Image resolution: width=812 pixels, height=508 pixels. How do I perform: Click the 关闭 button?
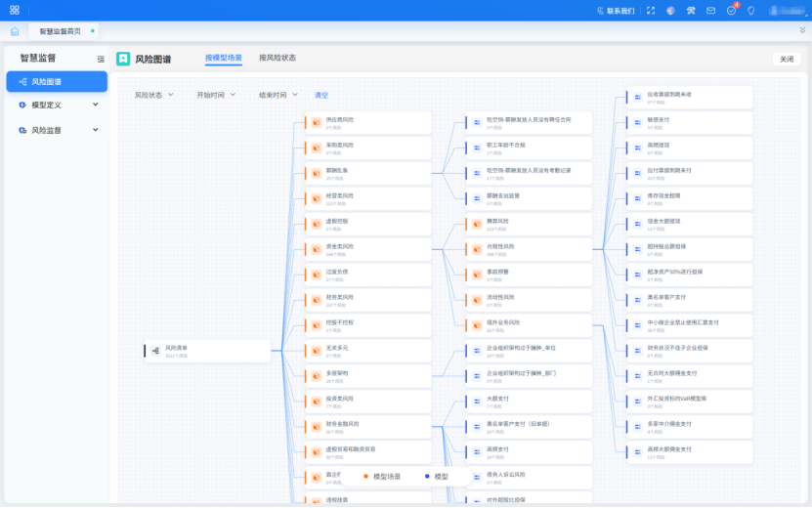pos(787,59)
